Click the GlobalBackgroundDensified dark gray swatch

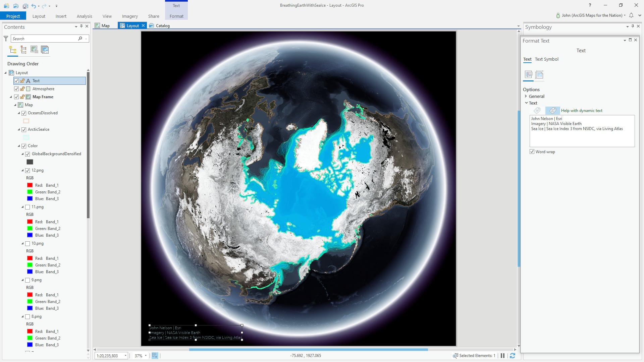pyautogui.click(x=30, y=162)
